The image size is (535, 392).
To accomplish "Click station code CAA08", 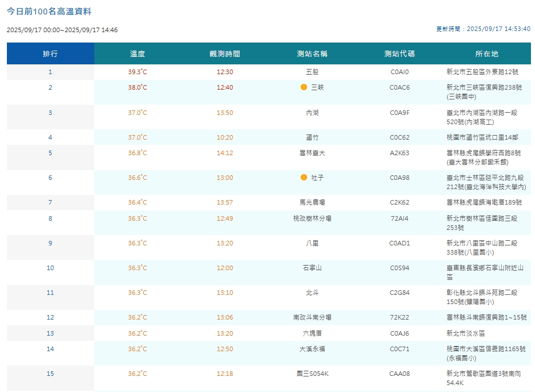I will (x=399, y=374).
